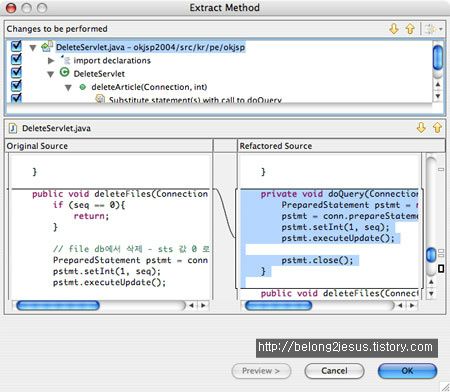450x392 pixels.
Task: Uncheck the deleteArticle method checkbox
Action: [16, 86]
